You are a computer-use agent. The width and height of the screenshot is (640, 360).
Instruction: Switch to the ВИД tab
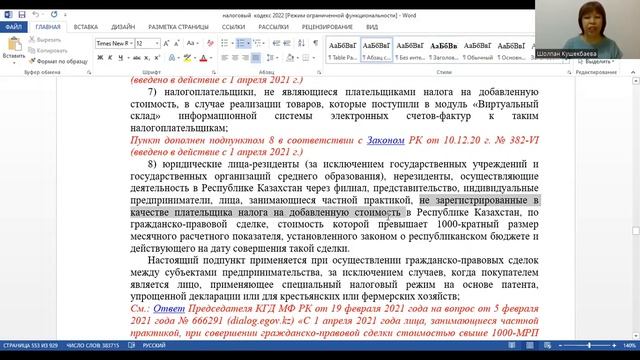[x=372, y=27]
